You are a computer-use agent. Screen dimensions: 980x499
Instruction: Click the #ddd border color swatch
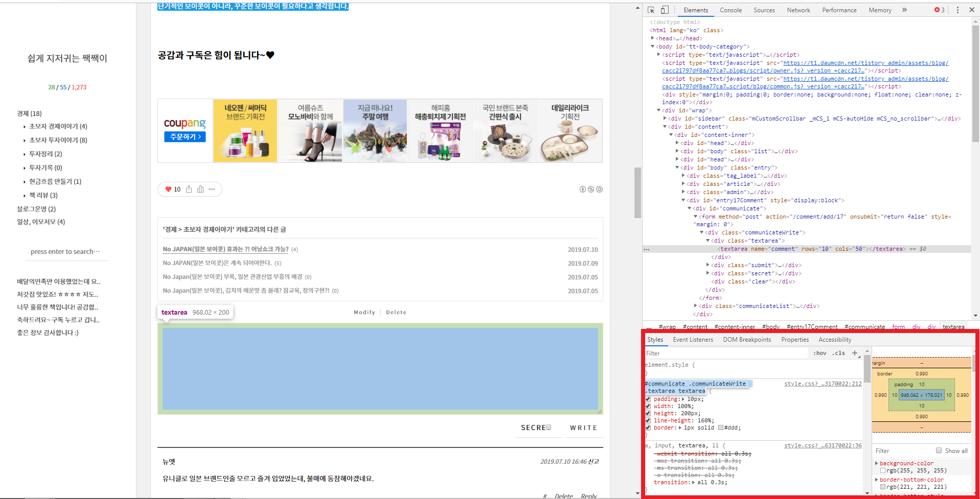coord(720,428)
